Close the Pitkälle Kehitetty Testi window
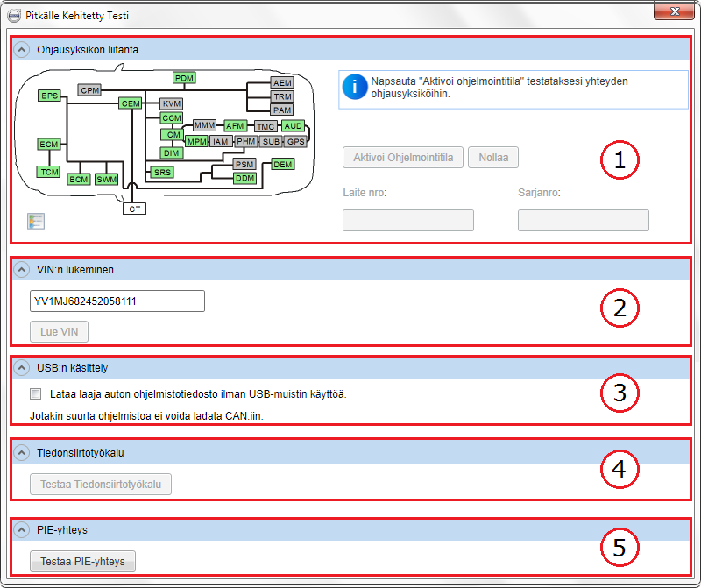 coord(674,11)
